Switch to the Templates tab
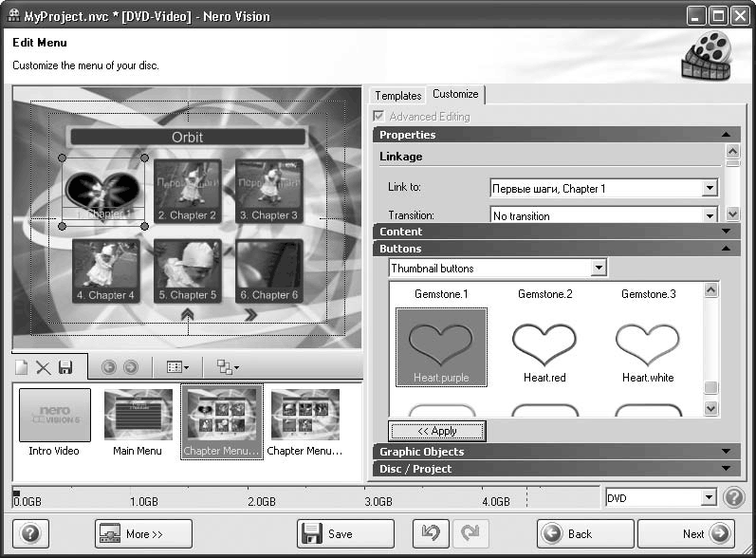756x558 pixels. pos(397,96)
